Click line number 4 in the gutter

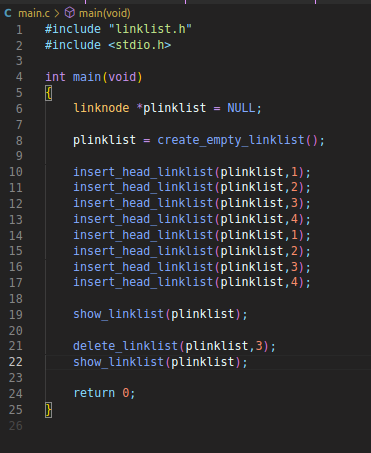(x=19, y=77)
